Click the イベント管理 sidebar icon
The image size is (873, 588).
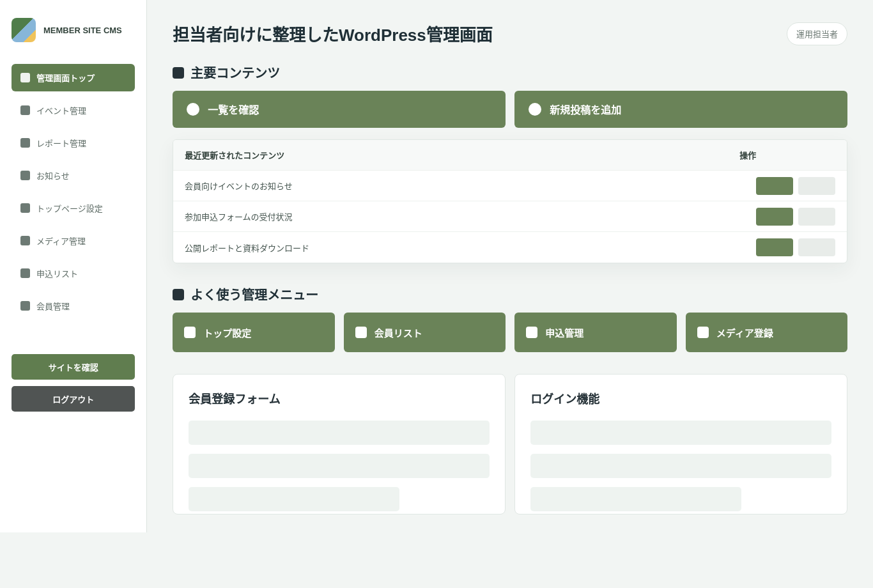coord(26,110)
